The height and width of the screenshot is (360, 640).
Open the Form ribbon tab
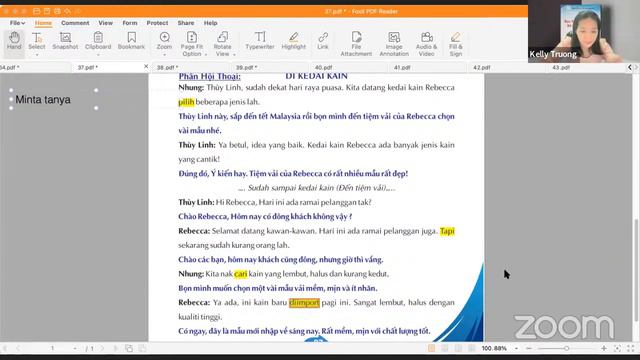pos(130,23)
